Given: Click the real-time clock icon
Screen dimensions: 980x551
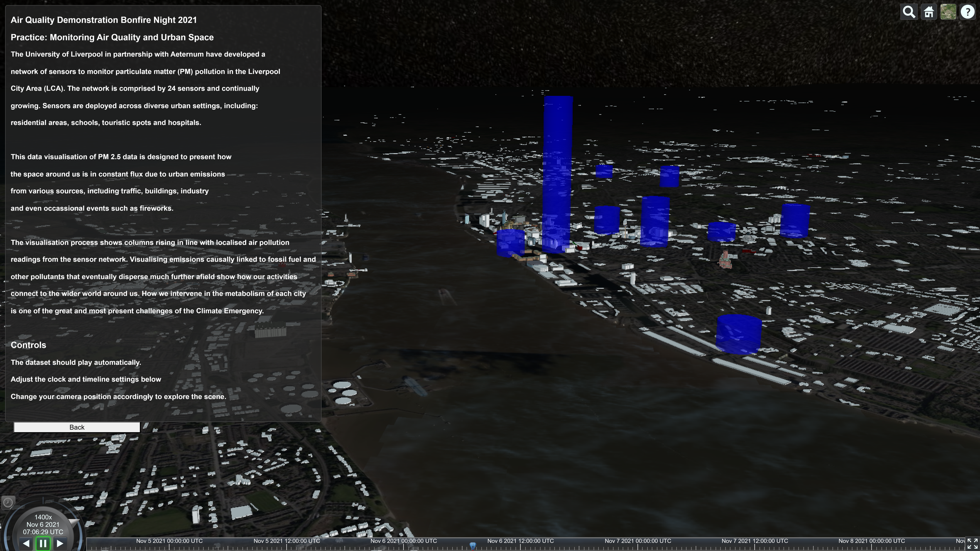Looking at the screenshot, I should tap(8, 502).
